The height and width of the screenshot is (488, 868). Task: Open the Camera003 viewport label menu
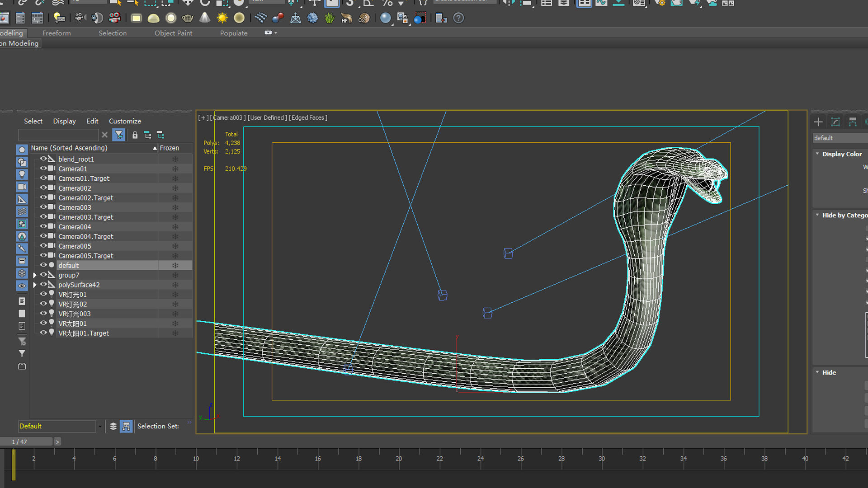pos(228,117)
